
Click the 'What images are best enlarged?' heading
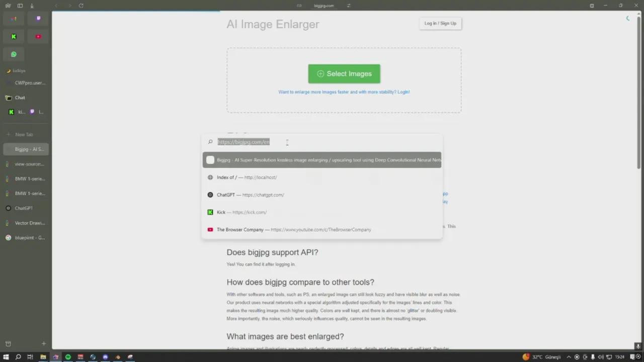click(x=285, y=336)
